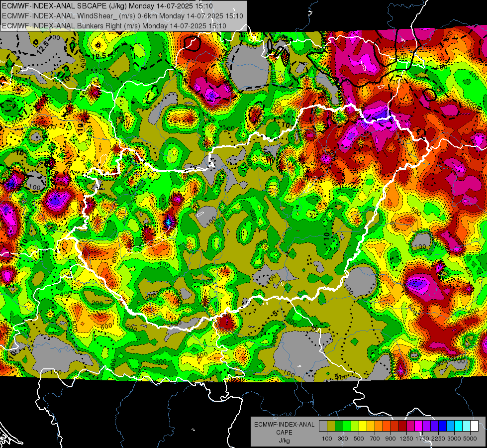The image size is (487, 448).
Task: Select the dark green legend swatch
Action: tap(339, 426)
